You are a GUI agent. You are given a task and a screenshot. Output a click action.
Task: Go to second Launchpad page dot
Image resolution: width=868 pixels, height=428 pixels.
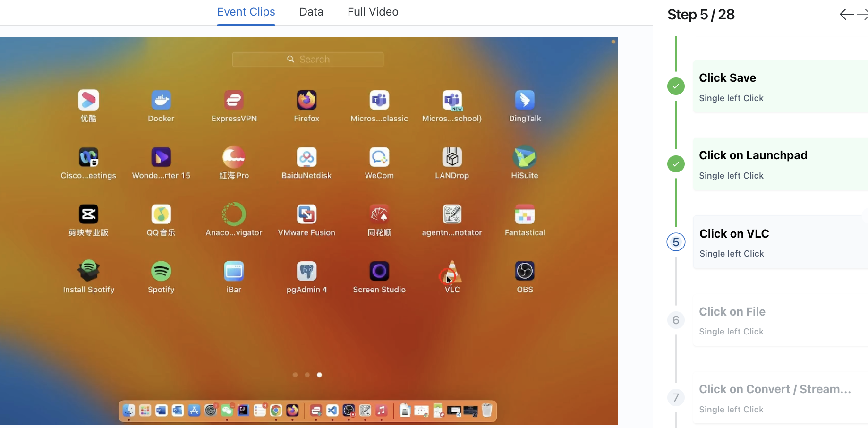307,375
